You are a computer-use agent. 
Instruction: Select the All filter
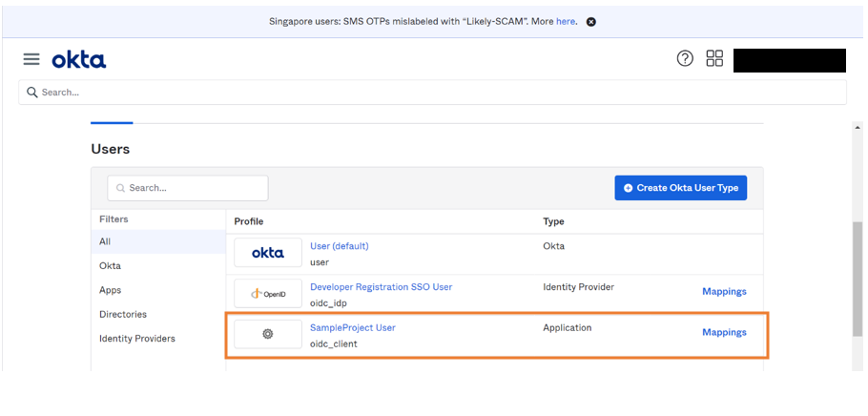coord(105,242)
